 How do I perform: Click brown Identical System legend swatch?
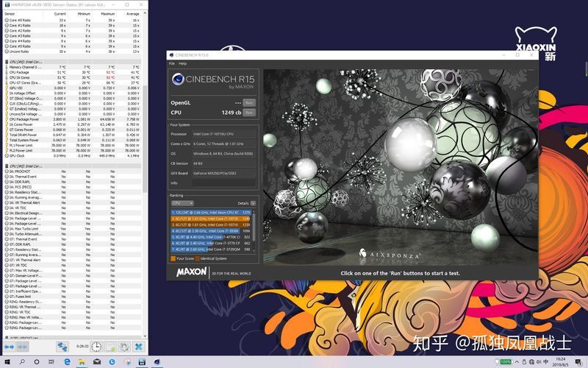197,258
